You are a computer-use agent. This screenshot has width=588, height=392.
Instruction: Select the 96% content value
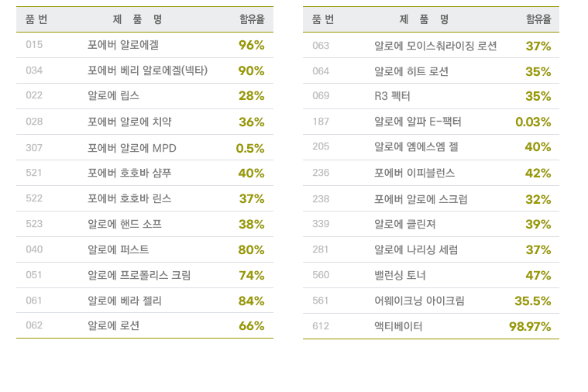point(251,45)
